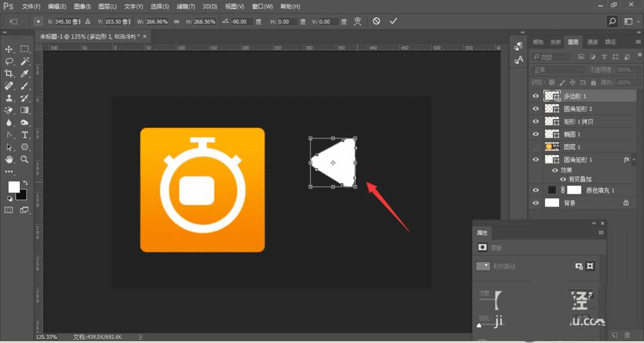Click the foreground color swatch

tap(14, 187)
